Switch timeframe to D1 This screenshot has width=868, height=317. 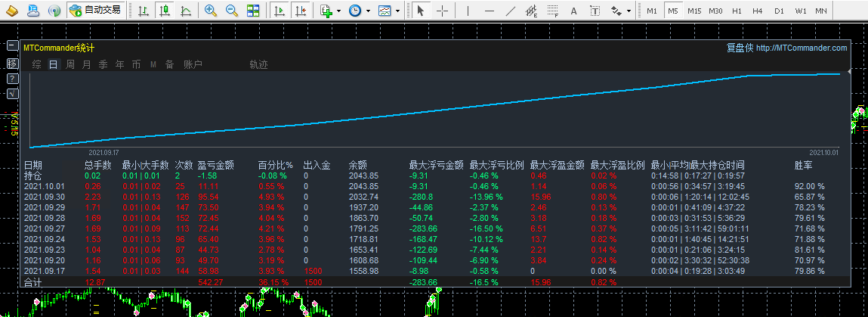779,11
